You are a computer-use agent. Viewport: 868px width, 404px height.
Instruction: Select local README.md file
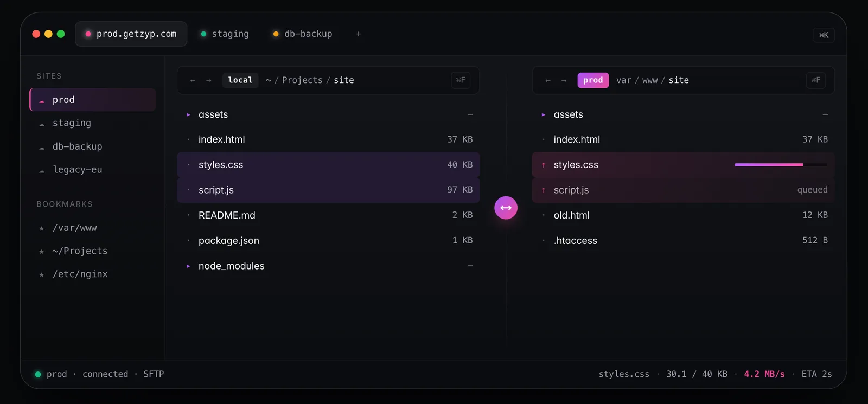pyautogui.click(x=328, y=215)
